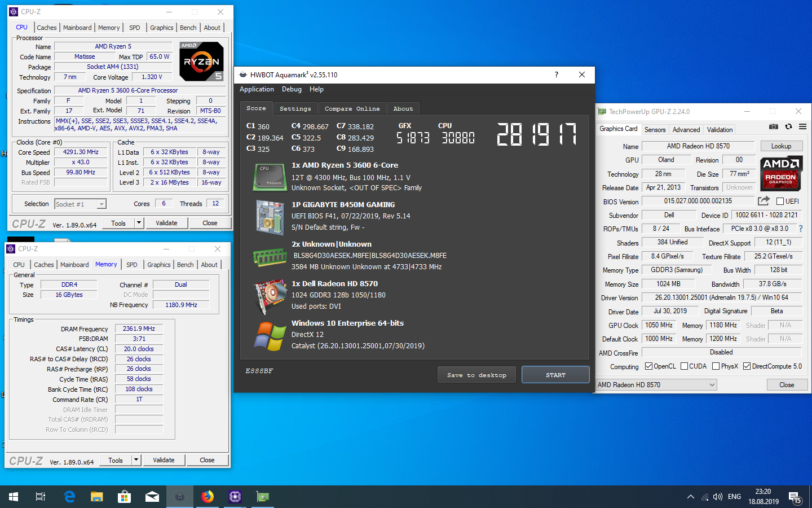Screen dimensions: 812x508
Task: Click Close button in bottom CPU-Z
Action: tap(207, 460)
